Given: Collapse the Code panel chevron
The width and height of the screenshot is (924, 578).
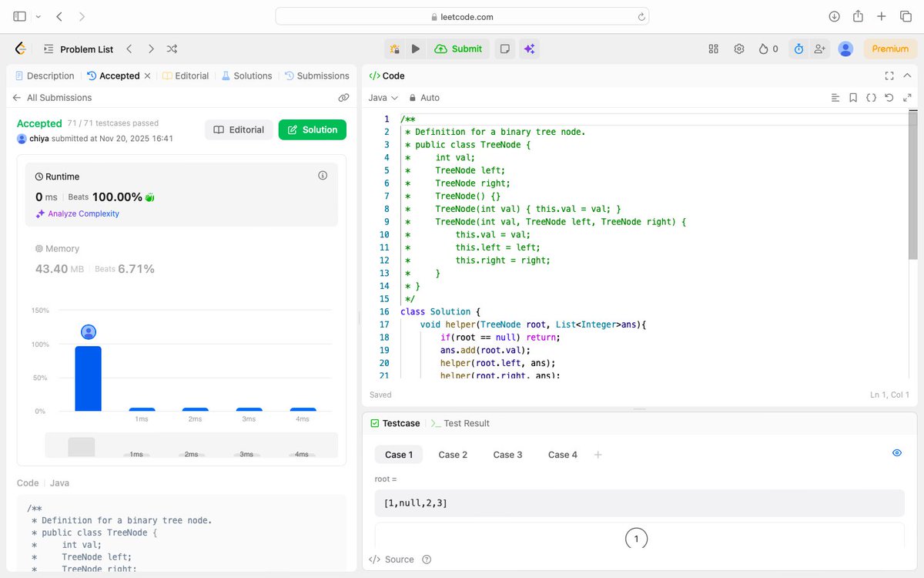Looking at the screenshot, I should click(x=906, y=76).
